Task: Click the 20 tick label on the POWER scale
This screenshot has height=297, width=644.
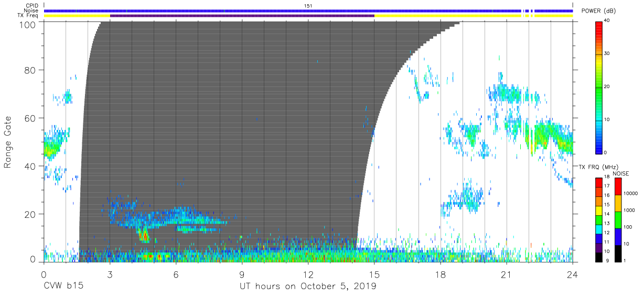Action: 607,87
